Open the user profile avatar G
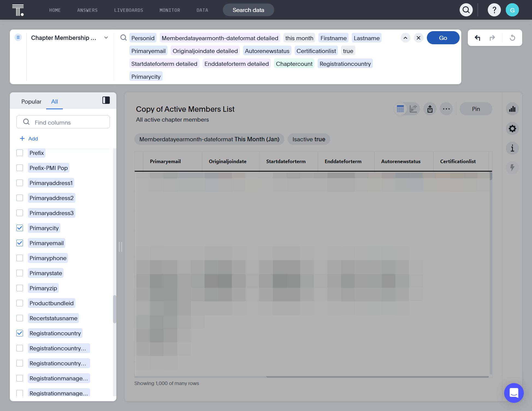This screenshot has width=532, height=411. click(x=512, y=10)
